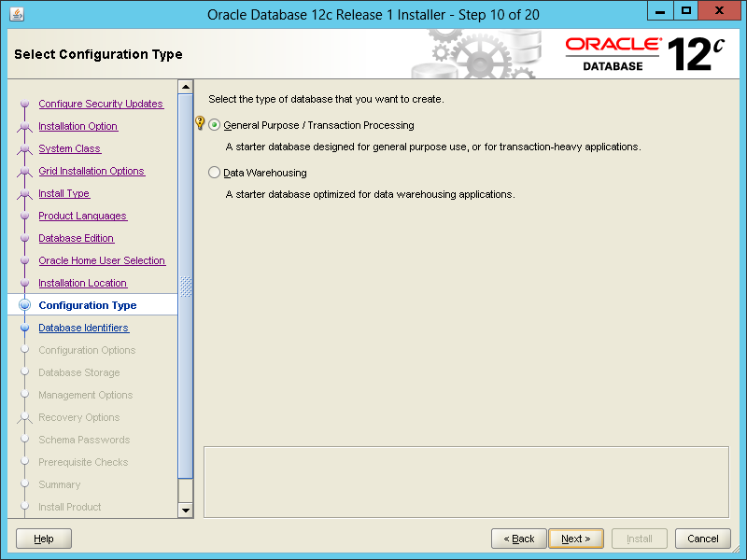The height and width of the screenshot is (560, 747).
Task: Click the disabled "Schema Passwords" step text
Action: click(84, 440)
